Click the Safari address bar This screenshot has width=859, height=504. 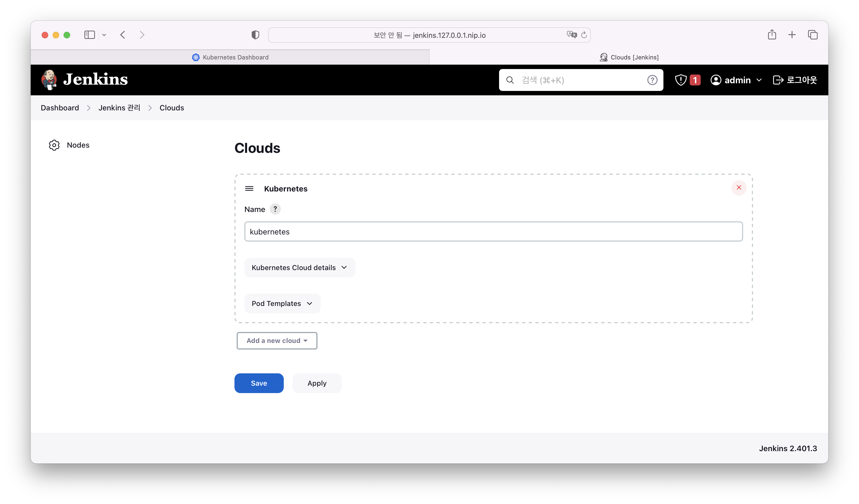(x=429, y=35)
